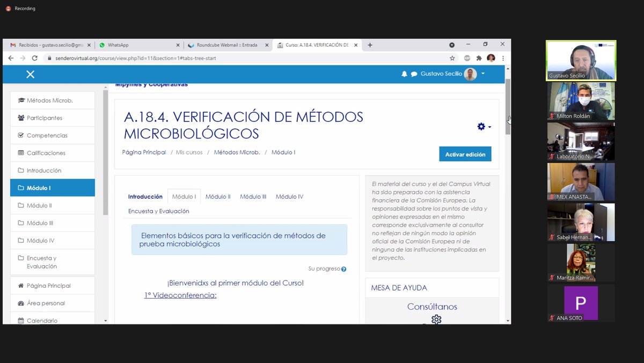The image size is (644, 363).
Task: Open Chrome three-dot menu
Action: [503, 58]
